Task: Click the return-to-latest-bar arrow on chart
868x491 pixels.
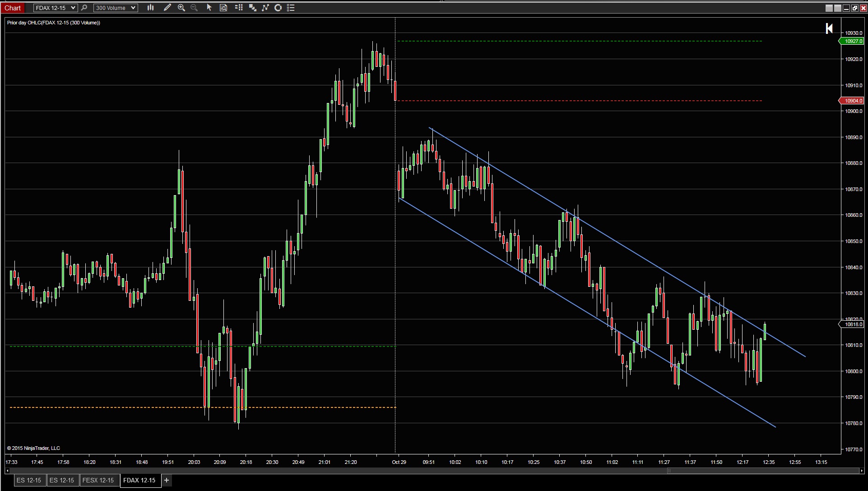Action: (829, 28)
